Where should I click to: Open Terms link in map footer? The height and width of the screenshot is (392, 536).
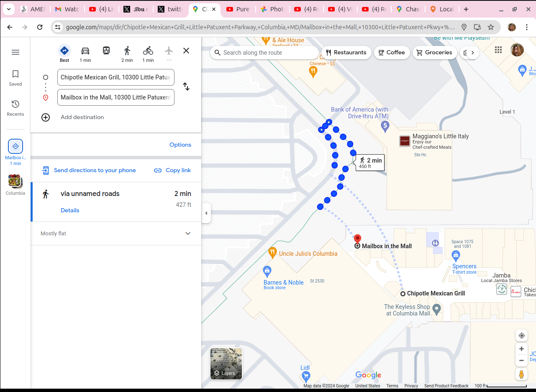click(392, 386)
